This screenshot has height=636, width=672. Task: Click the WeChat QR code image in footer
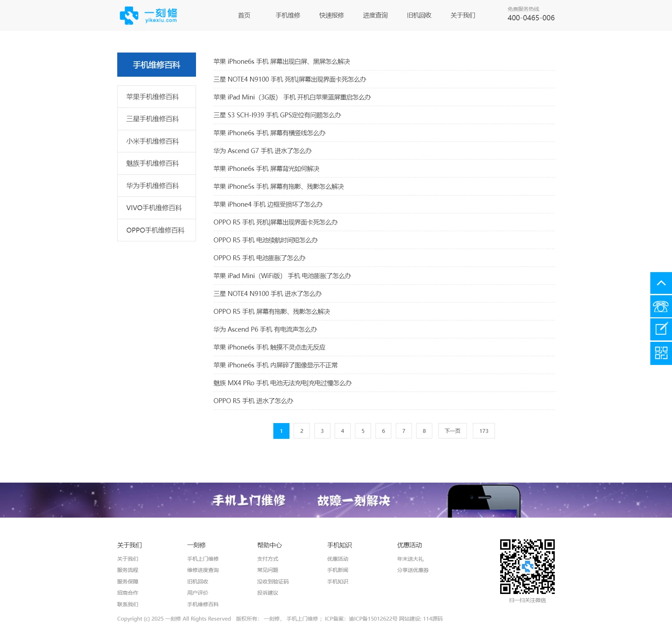[x=527, y=566]
